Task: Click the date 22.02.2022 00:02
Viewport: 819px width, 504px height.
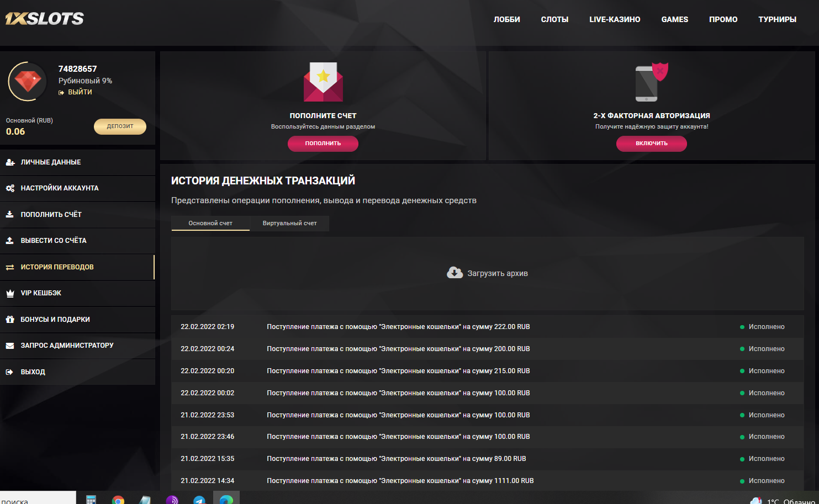Action: (x=207, y=393)
